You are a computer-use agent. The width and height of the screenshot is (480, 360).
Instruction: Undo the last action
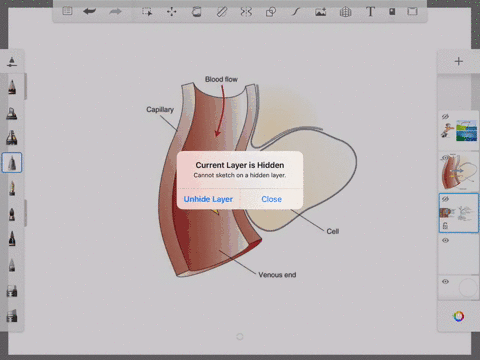(x=90, y=12)
